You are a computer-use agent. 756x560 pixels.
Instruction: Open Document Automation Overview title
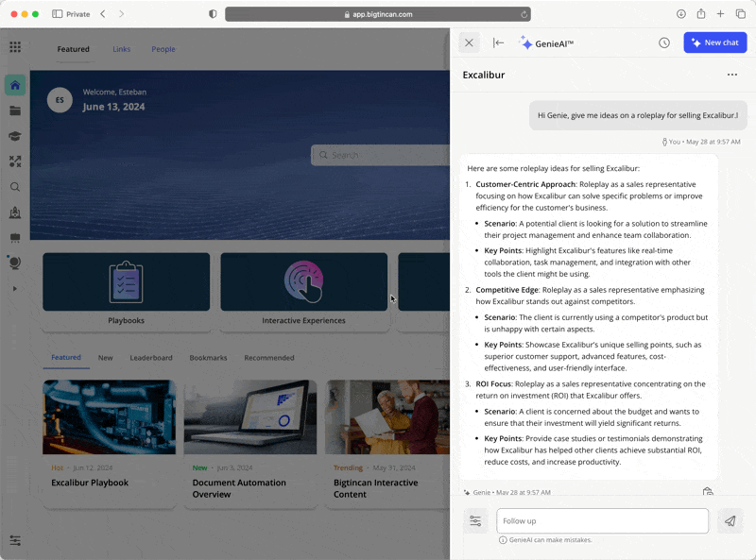click(239, 488)
